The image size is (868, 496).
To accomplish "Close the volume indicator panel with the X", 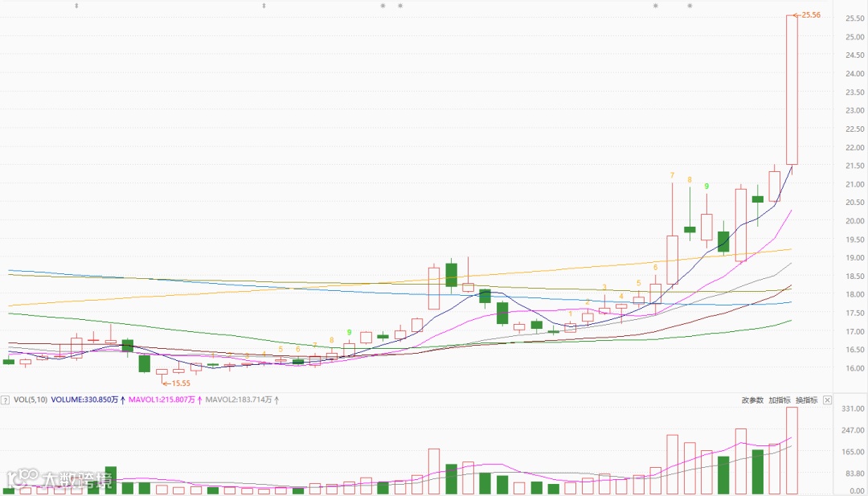I will point(827,400).
